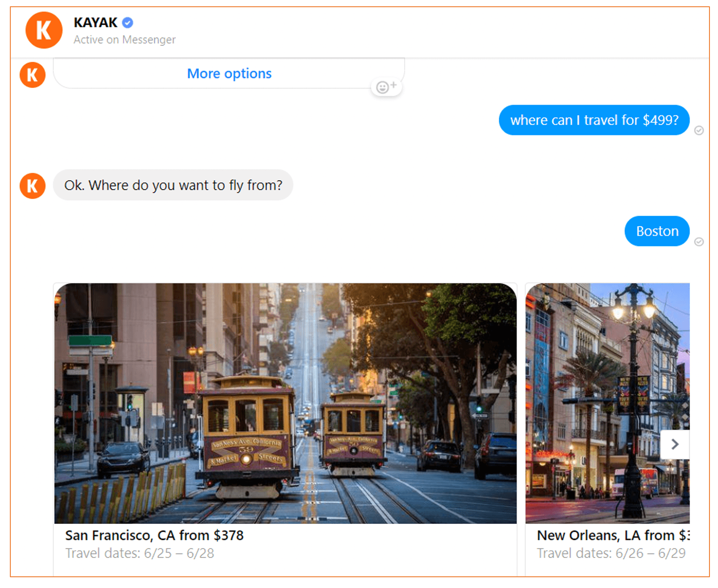Click the Boston message bubble

tap(657, 231)
